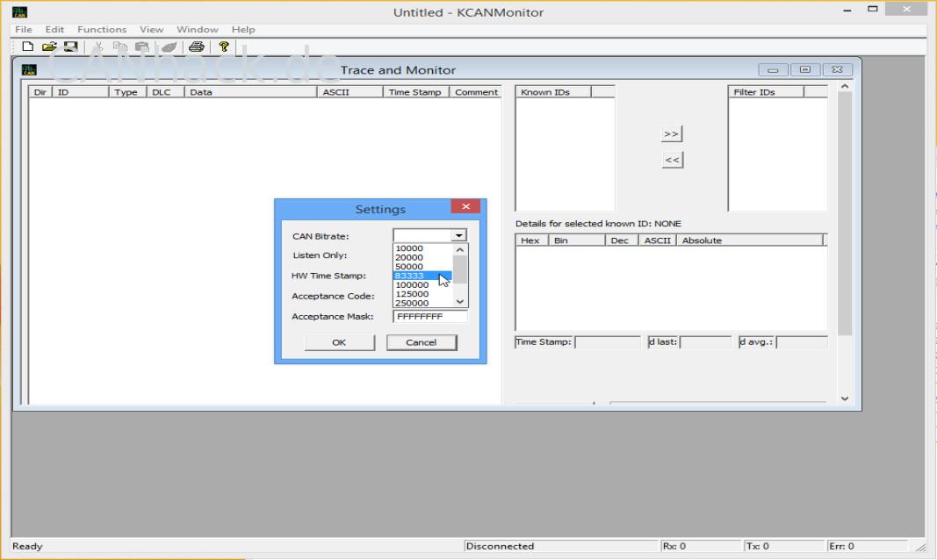Open the yellow question mark Help icon
Viewport: 937px width, 560px height.
tap(224, 47)
